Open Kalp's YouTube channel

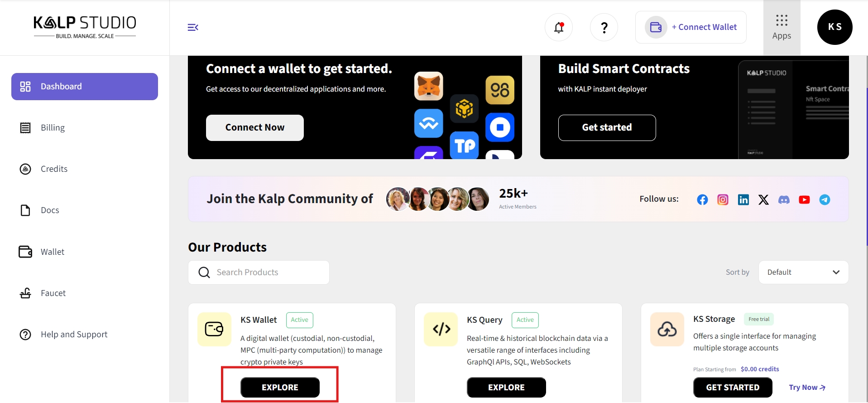[804, 200]
